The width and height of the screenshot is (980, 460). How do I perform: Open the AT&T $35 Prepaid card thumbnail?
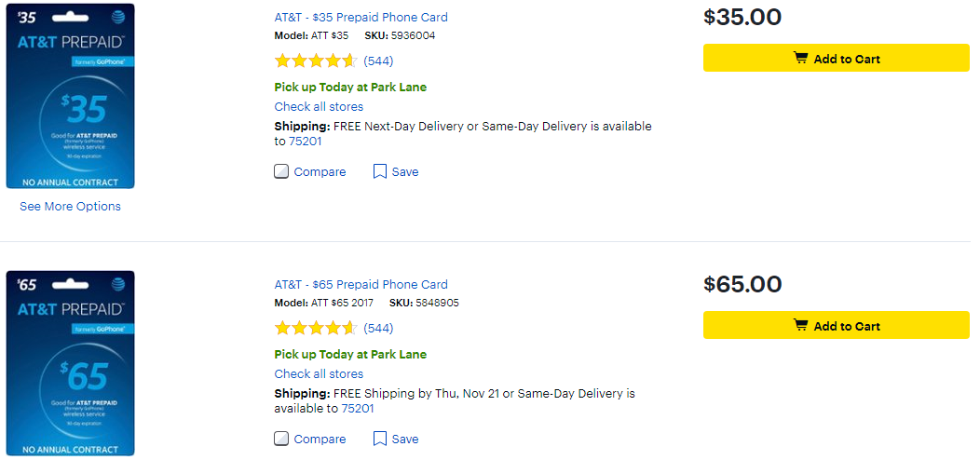point(71,96)
